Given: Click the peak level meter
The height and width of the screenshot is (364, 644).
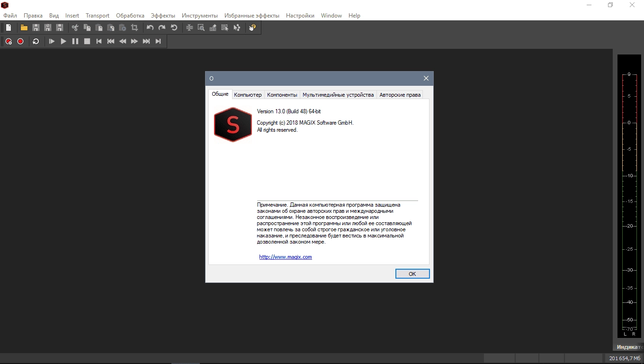Looking at the screenshot, I should pyautogui.click(x=629, y=196).
